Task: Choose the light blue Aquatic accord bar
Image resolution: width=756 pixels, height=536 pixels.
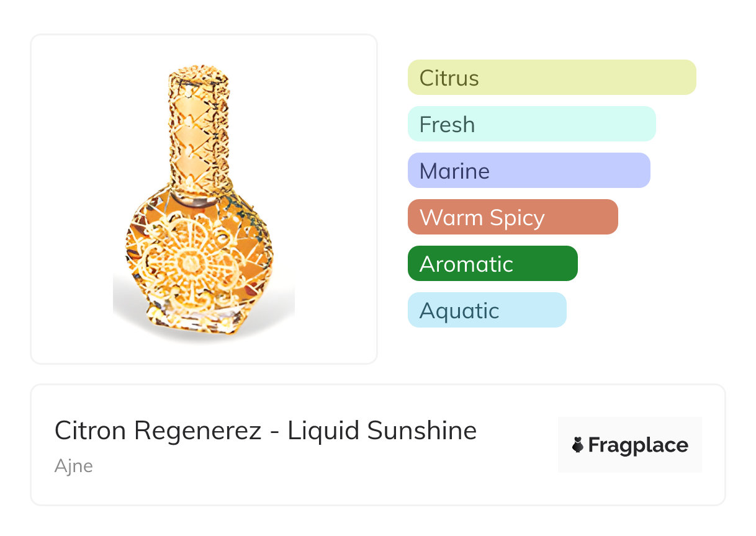Action: pyautogui.click(x=487, y=310)
